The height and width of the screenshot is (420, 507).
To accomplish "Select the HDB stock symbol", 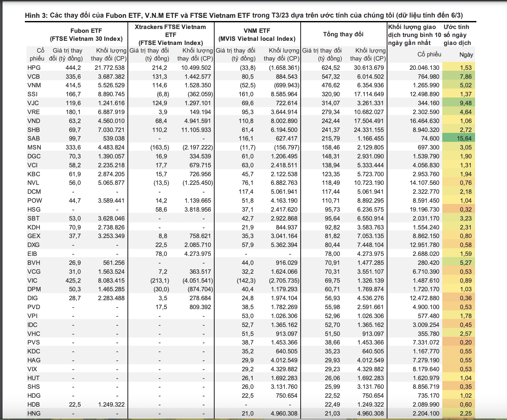I will click(33, 404).
